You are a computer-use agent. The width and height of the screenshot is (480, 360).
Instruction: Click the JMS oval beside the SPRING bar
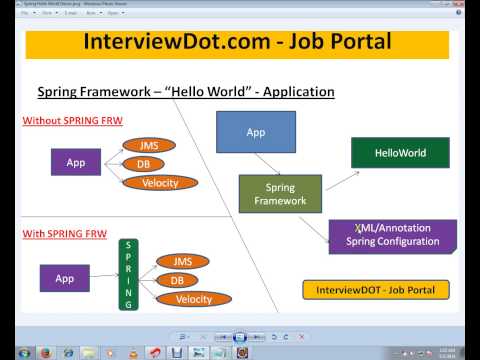pos(183,261)
